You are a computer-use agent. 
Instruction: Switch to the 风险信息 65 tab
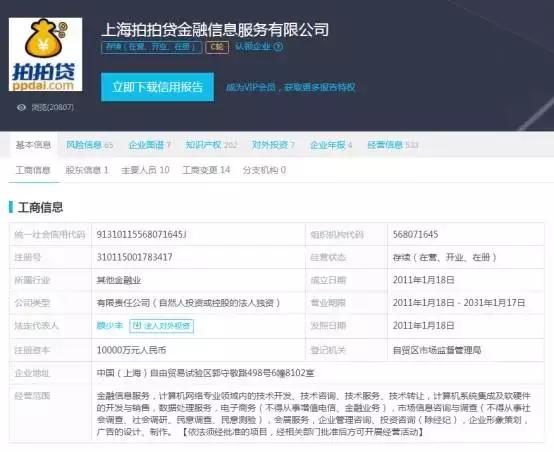pyautogui.click(x=89, y=145)
